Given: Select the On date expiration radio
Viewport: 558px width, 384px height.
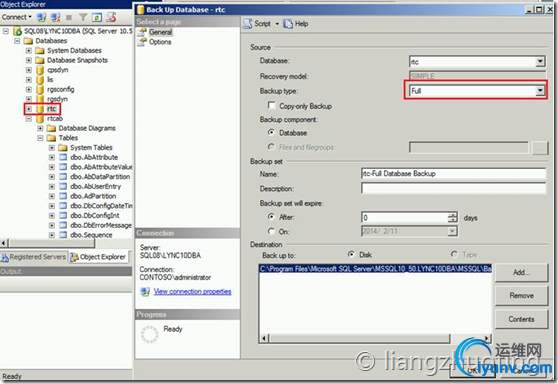Looking at the screenshot, I should click(x=271, y=231).
